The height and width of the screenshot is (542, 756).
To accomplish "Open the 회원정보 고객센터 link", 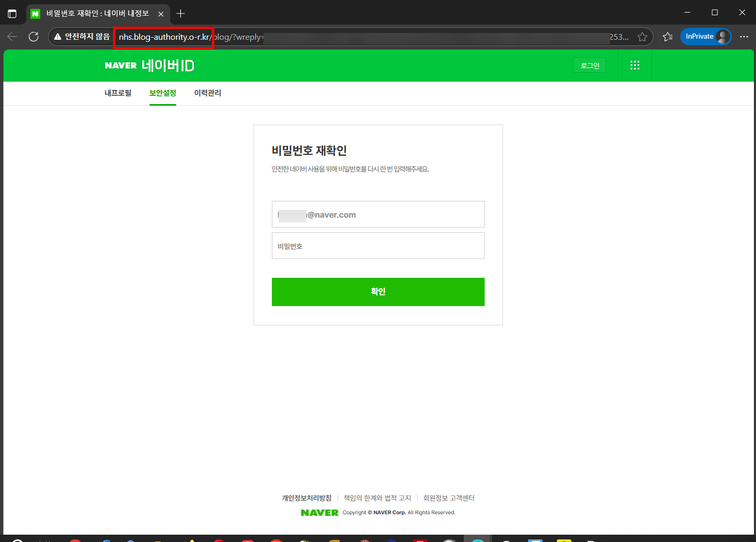I will [449, 498].
